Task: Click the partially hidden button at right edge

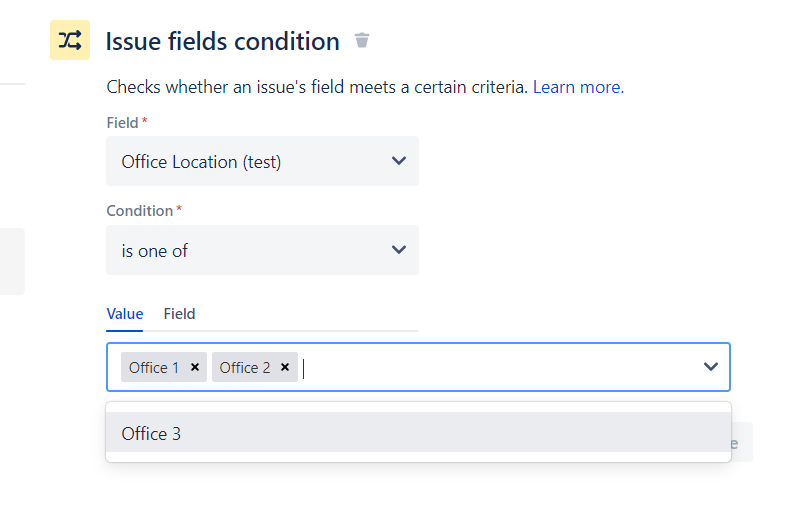Action: 741,442
